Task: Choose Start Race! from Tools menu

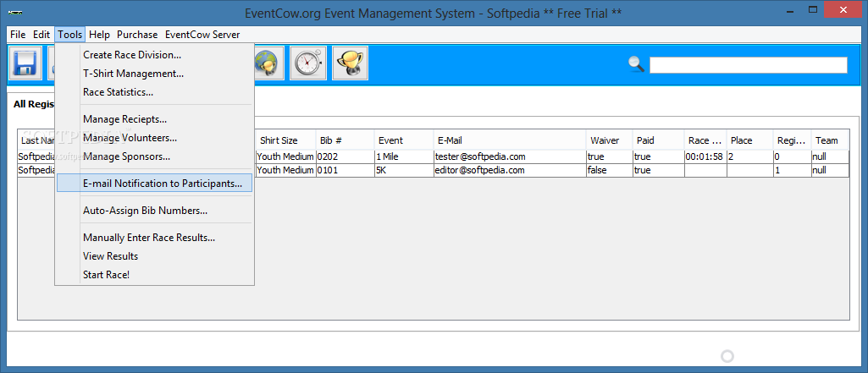Action: tap(154, 274)
